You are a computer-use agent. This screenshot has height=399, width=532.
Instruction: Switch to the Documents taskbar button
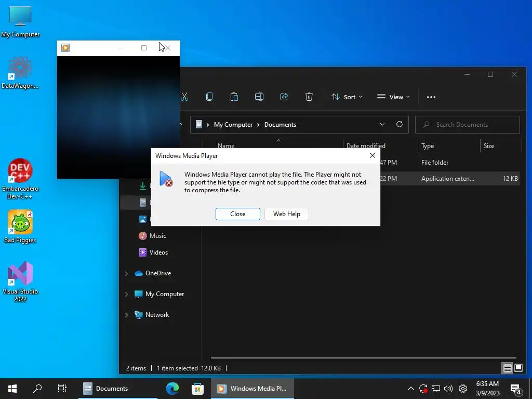118,389
